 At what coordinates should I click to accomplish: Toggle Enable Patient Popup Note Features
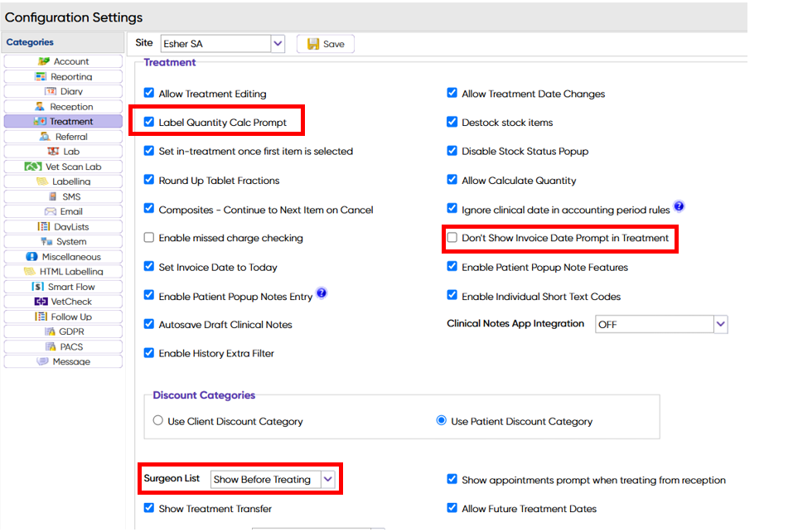point(452,266)
